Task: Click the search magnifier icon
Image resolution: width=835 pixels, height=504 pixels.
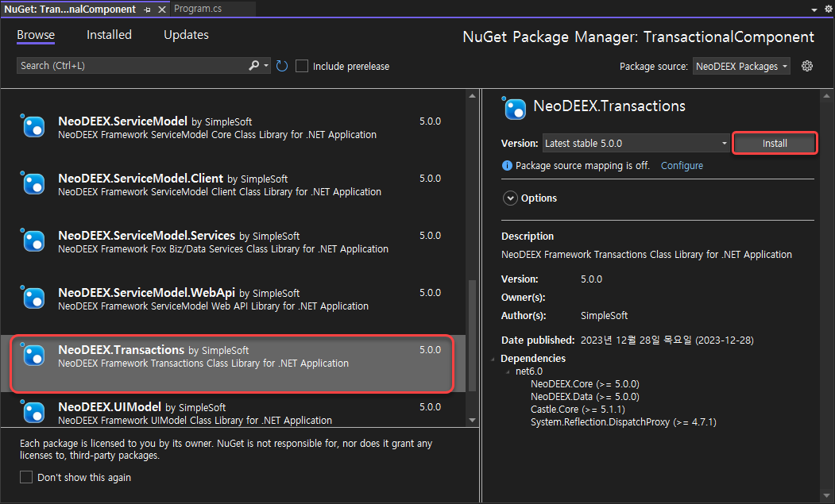Action: [254, 65]
